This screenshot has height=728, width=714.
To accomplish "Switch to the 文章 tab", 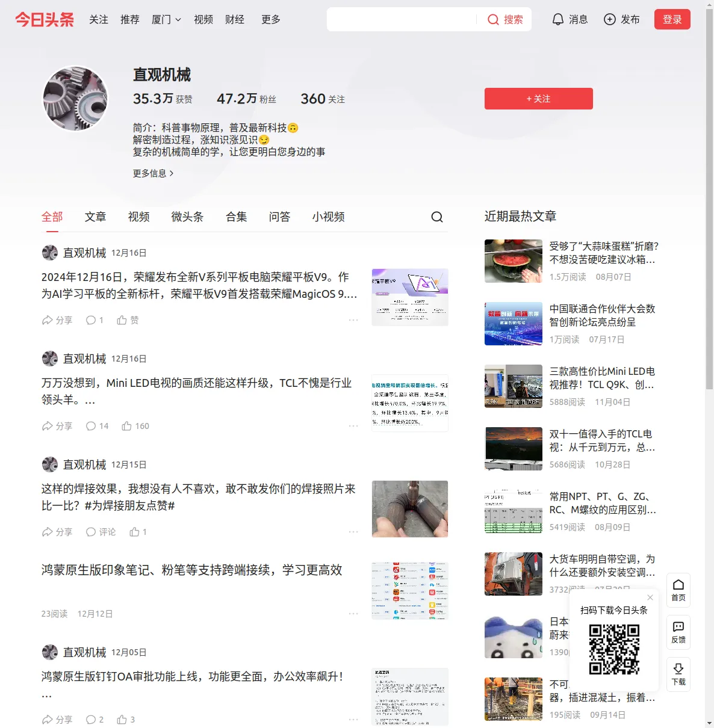I will pos(95,217).
